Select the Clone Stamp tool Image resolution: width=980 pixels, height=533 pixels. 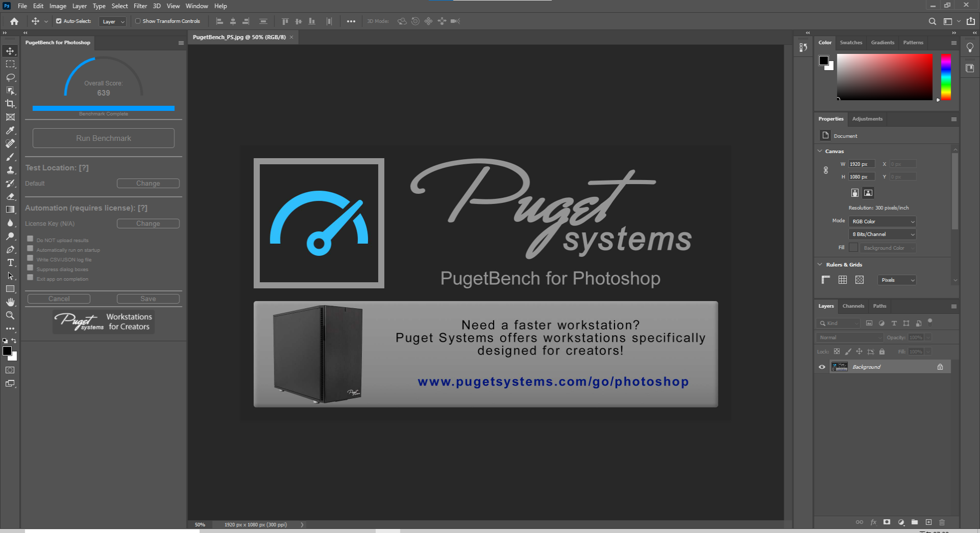click(10, 170)
